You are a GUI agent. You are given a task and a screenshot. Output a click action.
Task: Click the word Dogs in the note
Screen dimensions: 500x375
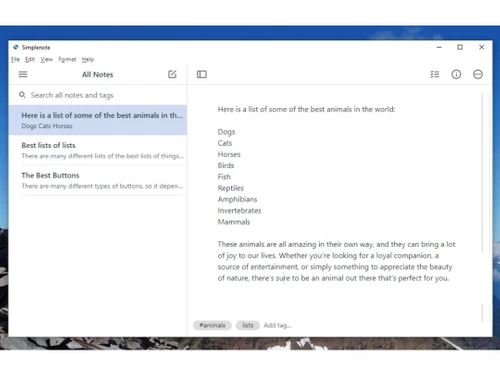(x=226, y=132)
